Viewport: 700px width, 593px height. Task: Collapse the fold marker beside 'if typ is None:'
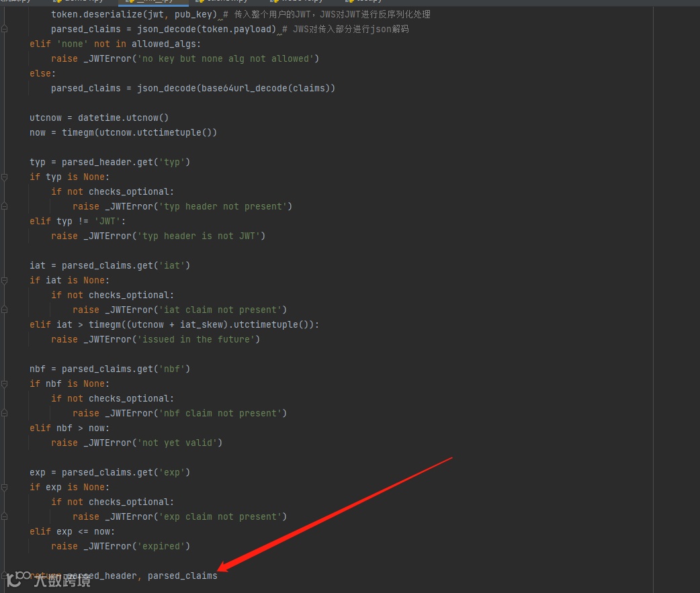(x=5, y=177)
